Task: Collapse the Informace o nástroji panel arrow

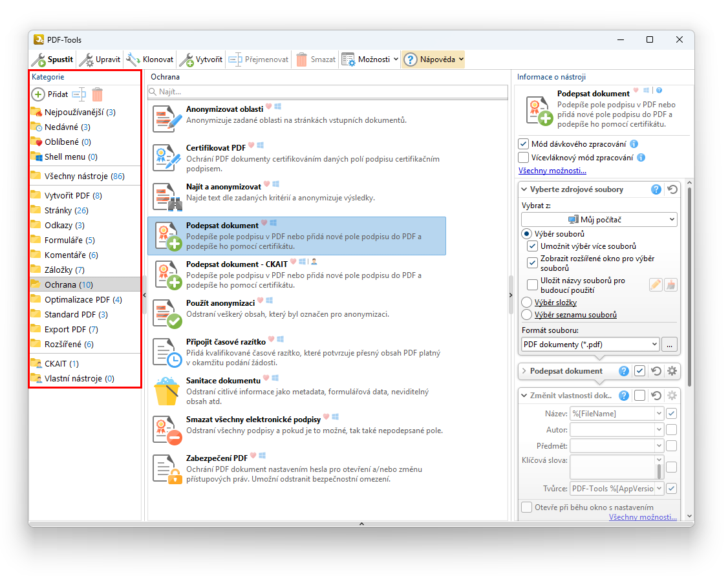Action: [511, 295]
